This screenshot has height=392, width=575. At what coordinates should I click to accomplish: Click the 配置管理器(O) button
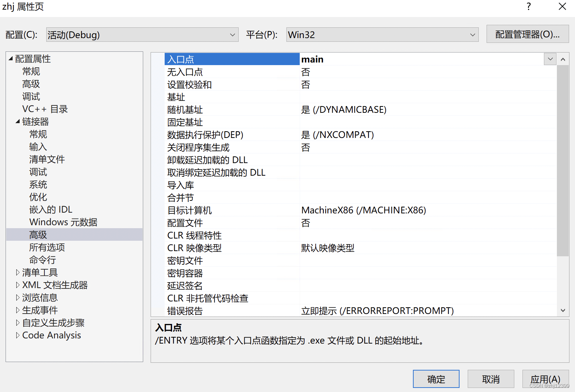528,34
